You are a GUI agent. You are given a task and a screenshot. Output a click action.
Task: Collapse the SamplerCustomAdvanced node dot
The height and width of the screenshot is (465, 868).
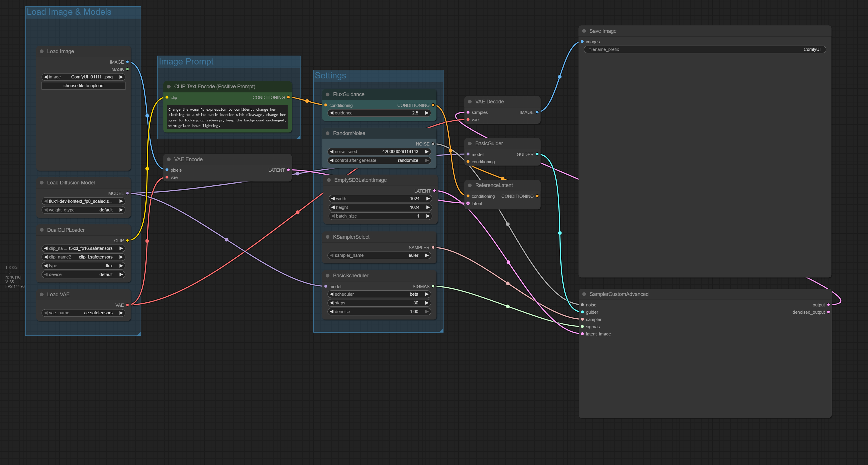pos(584,294)
